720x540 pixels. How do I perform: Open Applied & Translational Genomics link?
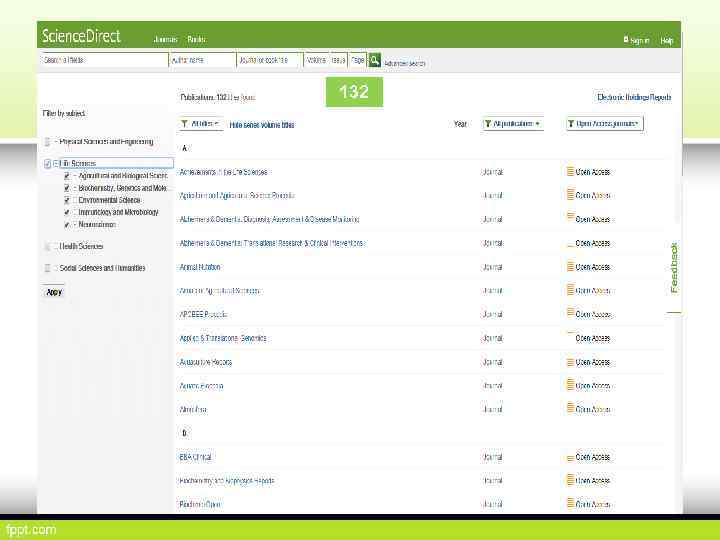pyautogui.click(x=223, y=338)
